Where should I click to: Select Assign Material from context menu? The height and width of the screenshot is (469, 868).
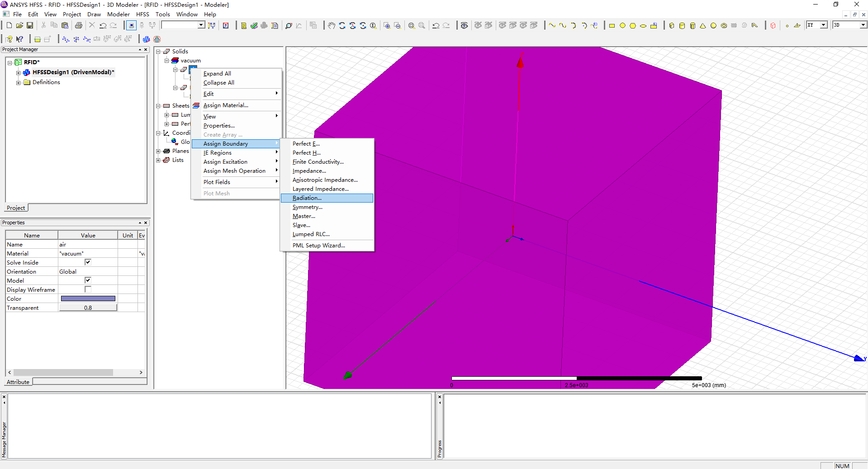click(225, 105)
